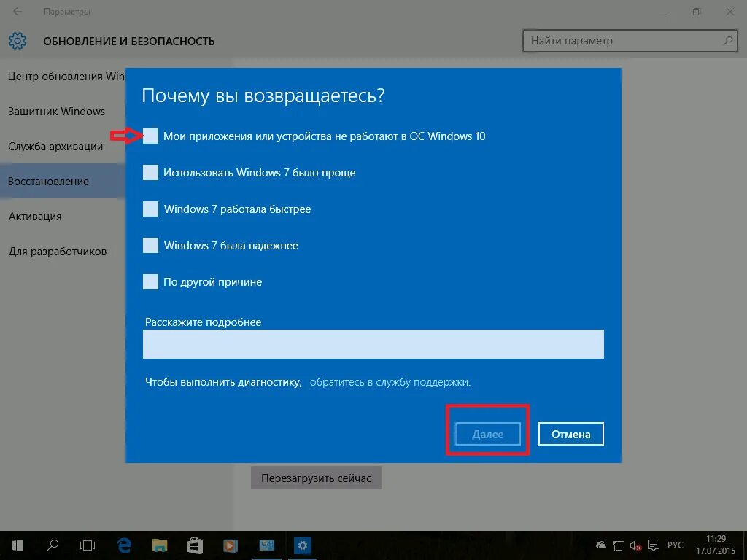This screenshot has width=747, height=560.
Task: Click the OneDrive cloud tray icon
Action: click(x=601, y=545)
